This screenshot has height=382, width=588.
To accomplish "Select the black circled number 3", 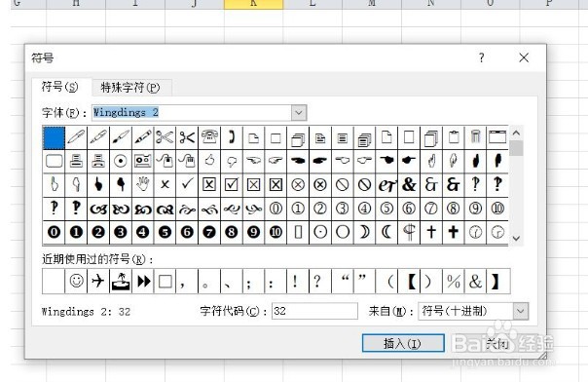I will click(x=121, y=232).
